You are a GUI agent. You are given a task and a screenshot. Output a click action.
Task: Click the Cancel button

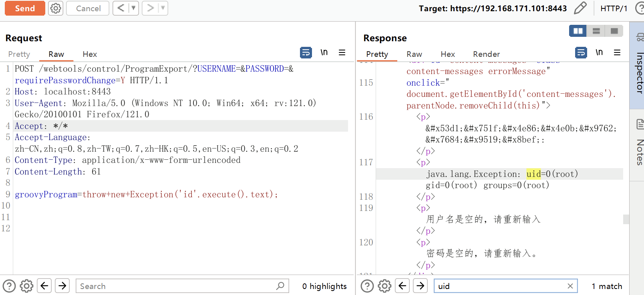(x=88, y=8)
